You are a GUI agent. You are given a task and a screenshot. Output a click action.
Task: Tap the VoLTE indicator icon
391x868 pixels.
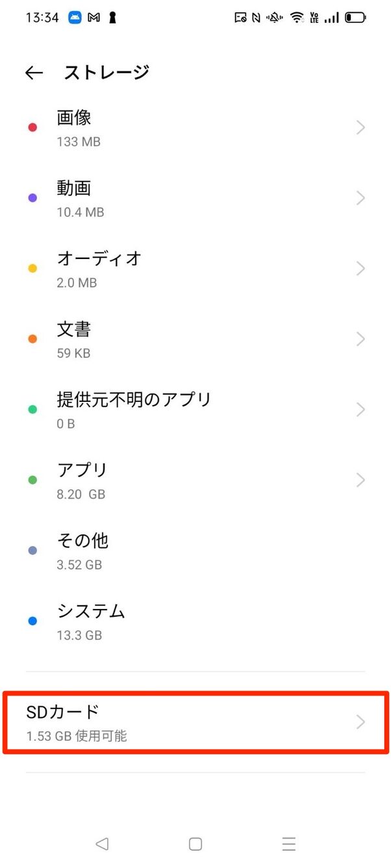click(x=314, y=18)
